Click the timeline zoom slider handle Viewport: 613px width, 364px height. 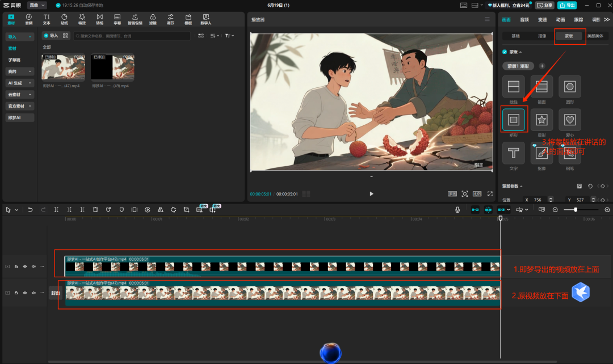click(x=576, y=209)
